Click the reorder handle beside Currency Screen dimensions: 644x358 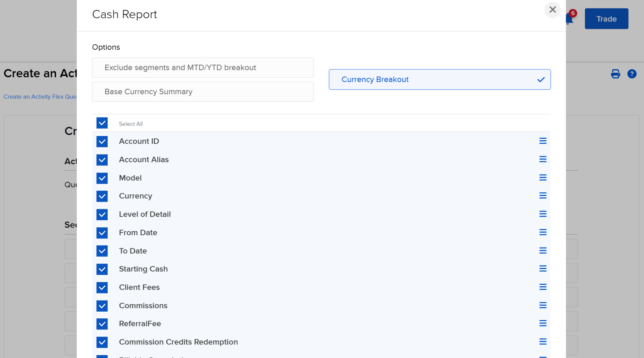(543, 196)
